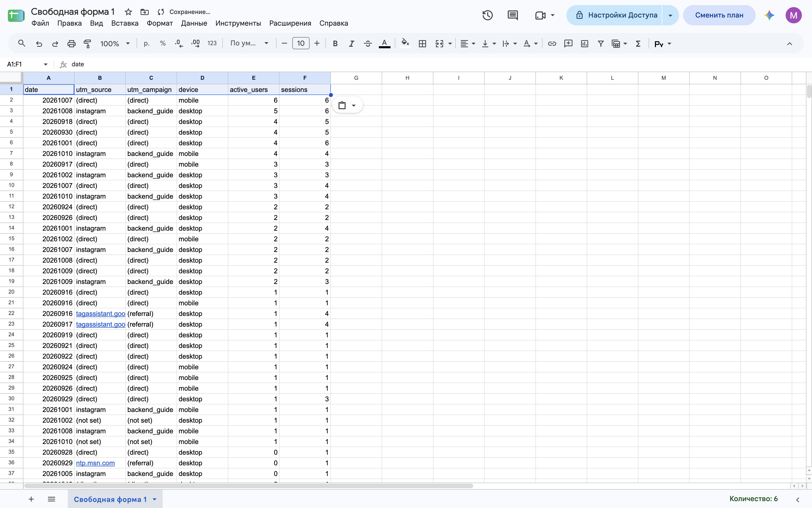Open the comments panel icon
Image resolution: width=812 pixels, height=508 pixels.
click(512, 15)
